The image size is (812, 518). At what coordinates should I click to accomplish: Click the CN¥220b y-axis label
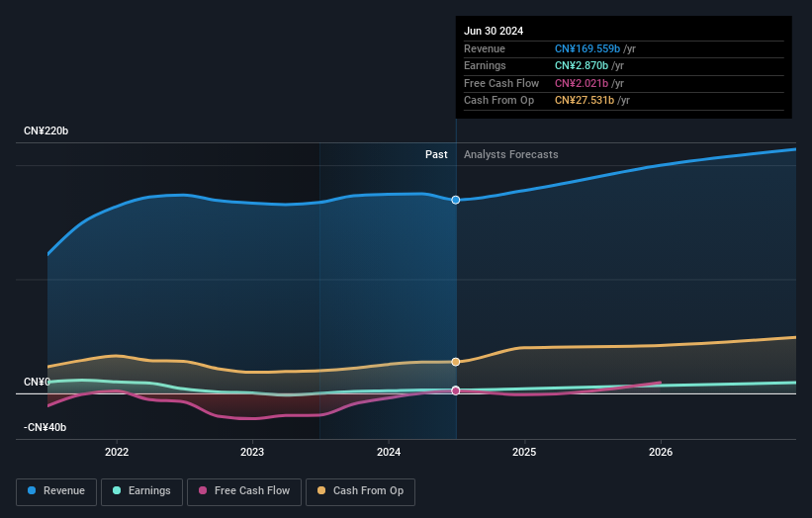[x=46, y=130]
